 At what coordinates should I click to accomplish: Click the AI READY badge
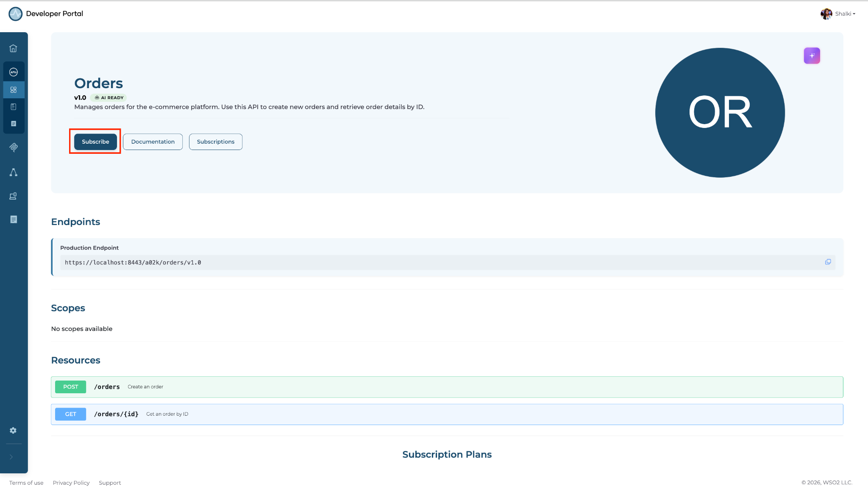(x=109, y=97)
